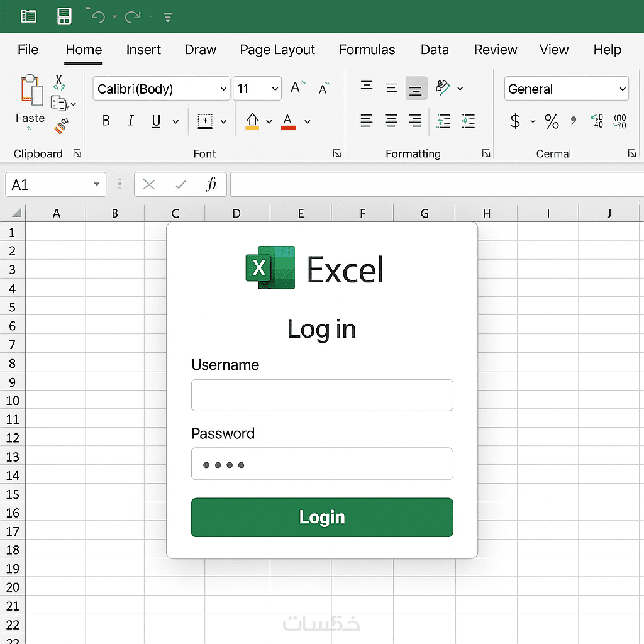This screenshot has height=644, width=644.
Task: Click the Username input field
Action: coord(322,395)
